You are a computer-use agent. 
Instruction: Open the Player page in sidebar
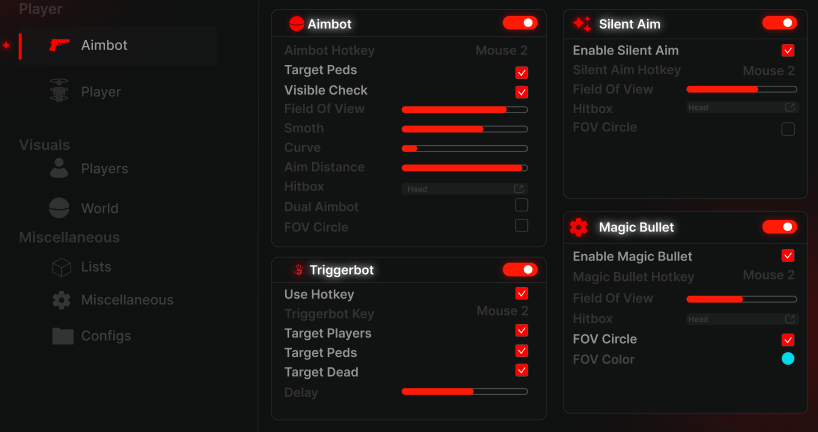100,92
